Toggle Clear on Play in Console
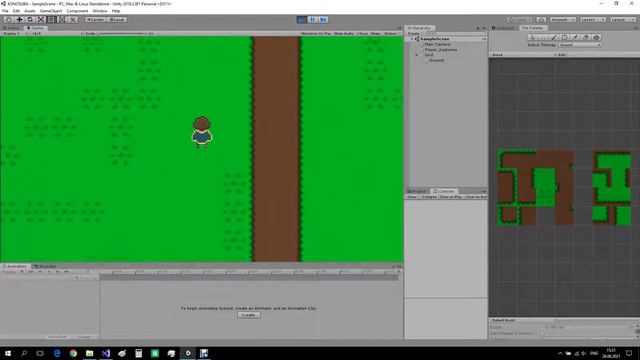 (451, 197)
